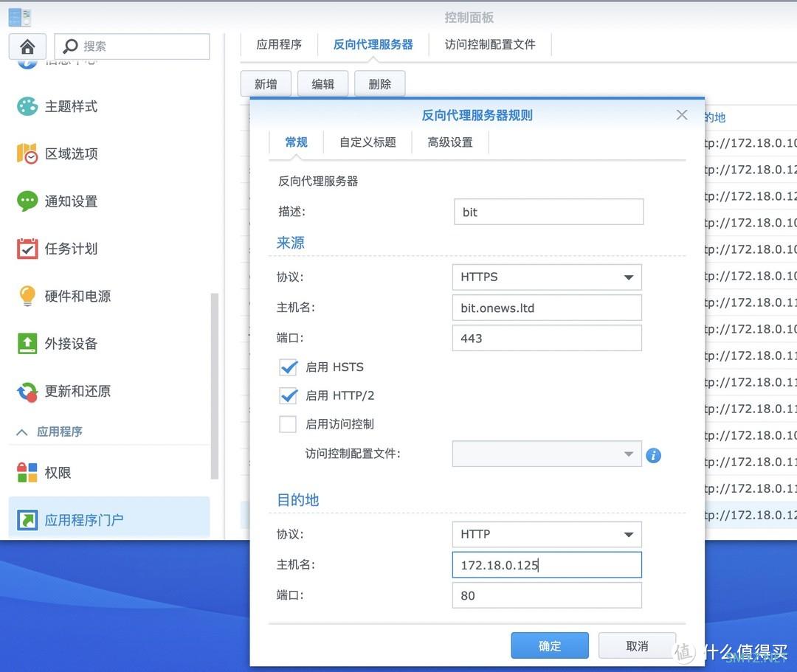The height and width of the screenshot is (672, 797).
Task: Open 区域选项 regional options icon
Action: pos(27,153)
